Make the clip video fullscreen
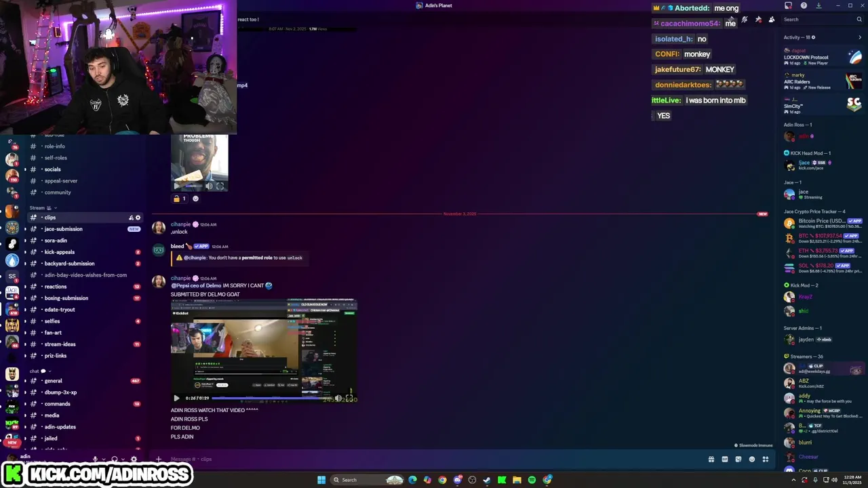The image size is (868, 488). click(x=349, y=399)
